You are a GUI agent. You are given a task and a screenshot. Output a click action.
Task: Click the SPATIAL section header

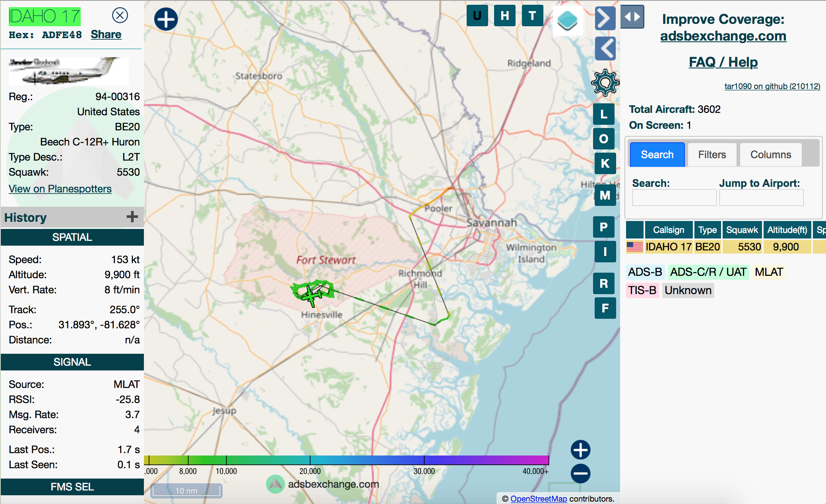(72, 237)
